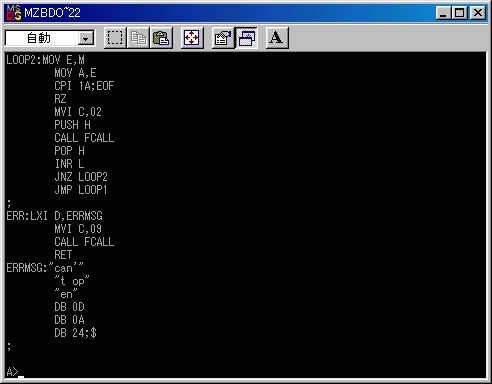The image size is (492, 384).
Task: Switch to full screen with the arrows icon
Action: tap(192, 38)
